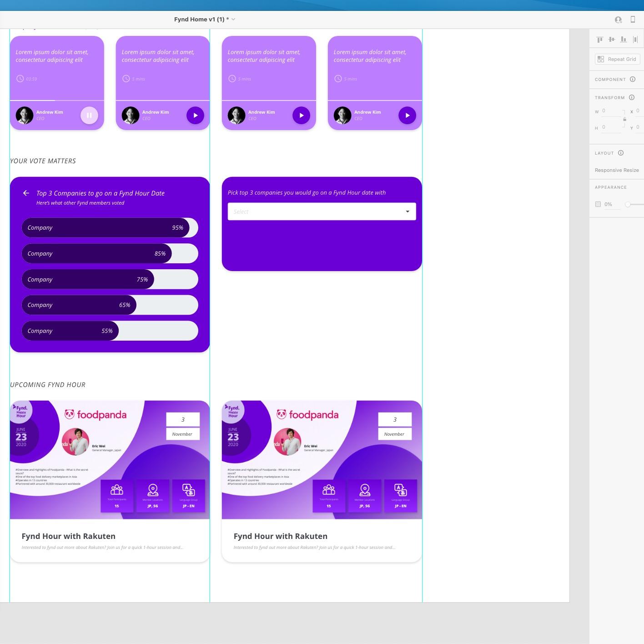Click the Component info icon
The height and width of the screenshot is (644, 644).
pos(633,79)
